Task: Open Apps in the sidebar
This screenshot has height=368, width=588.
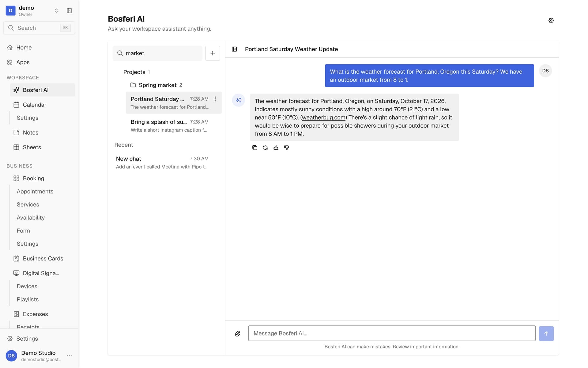Action: (39, 62)
